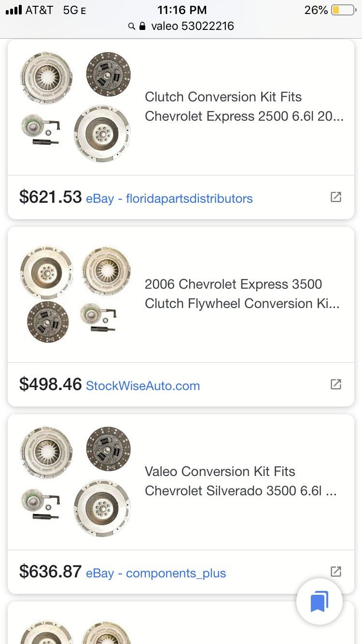Tap the search magnifier icon in address bar
362x644 pixels.
point(131,26)
